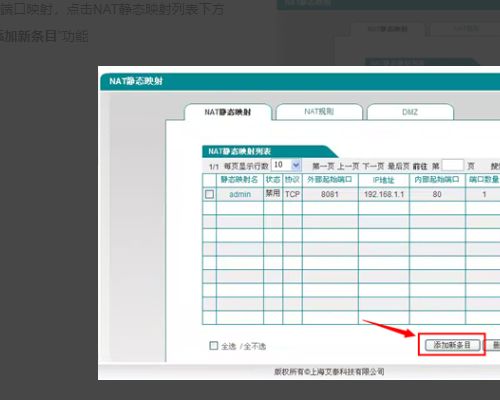Image resolution: width=500 pixels, height=400 pixels.
Task: Click the 静态映射名 column header
Action: [x=239, y=180]
